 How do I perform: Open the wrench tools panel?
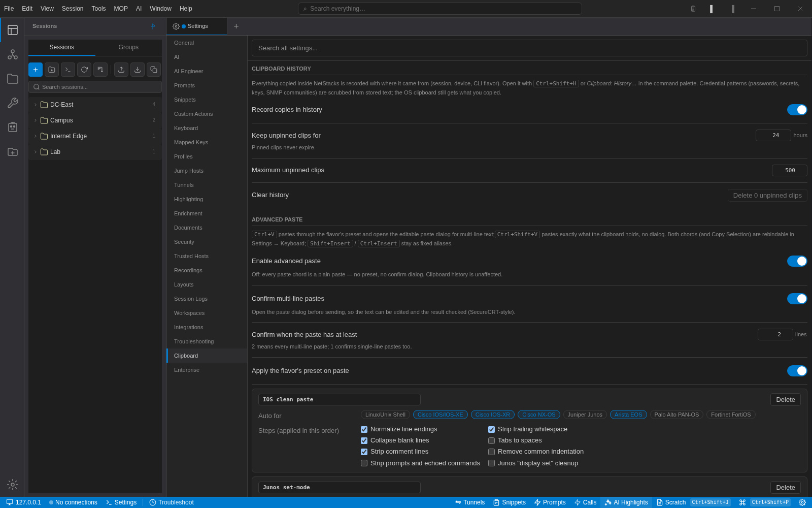13,103
